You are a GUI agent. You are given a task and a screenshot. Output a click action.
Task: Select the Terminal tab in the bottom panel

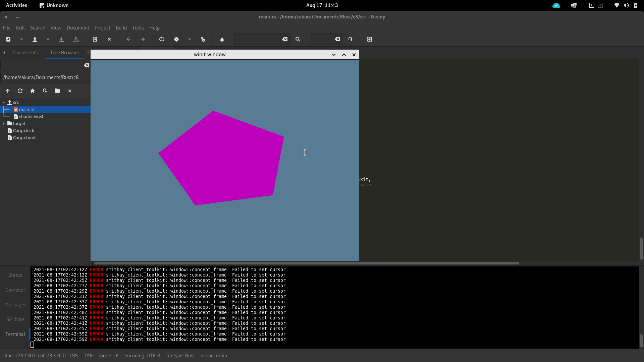(x=15, y=334)
